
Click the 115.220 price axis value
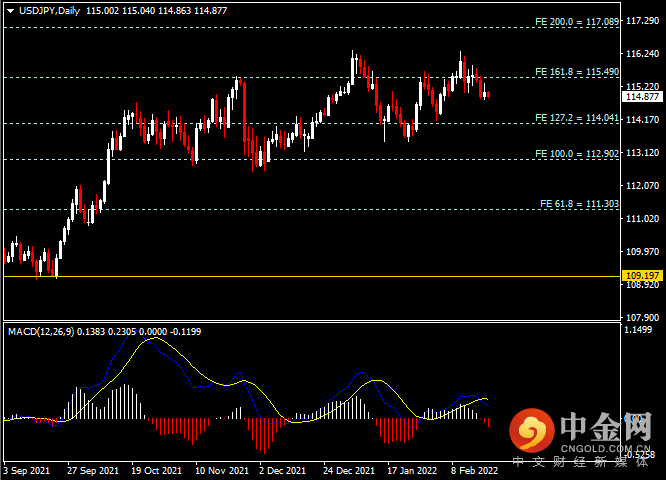(x=643, y=86)
